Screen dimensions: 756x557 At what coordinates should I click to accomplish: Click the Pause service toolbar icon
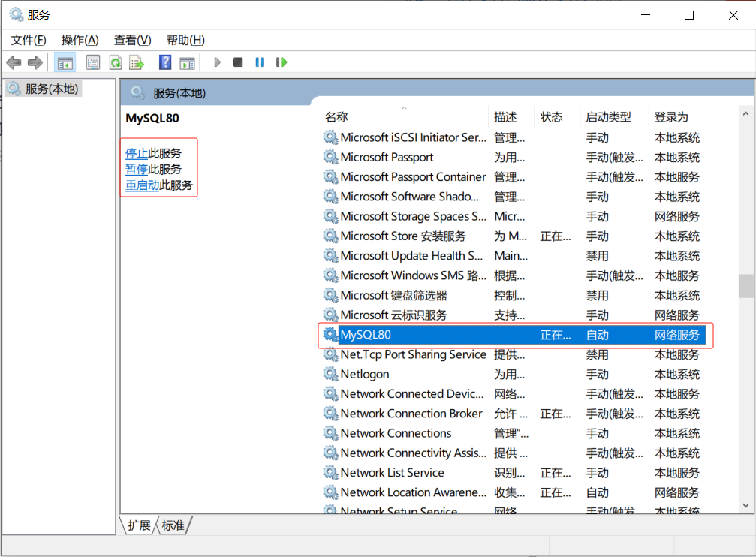260,62
